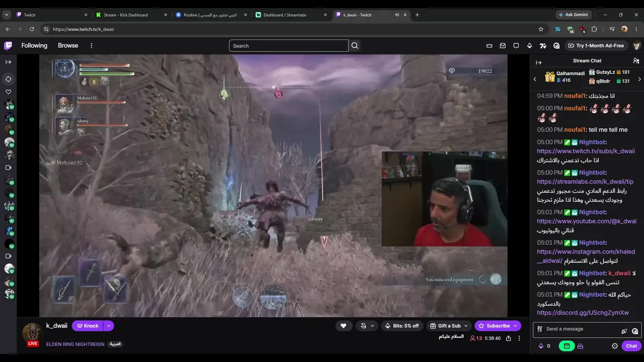Click the Bits balance icon under chat
This screenshot has height=362, width=644.
pos(541,346)
